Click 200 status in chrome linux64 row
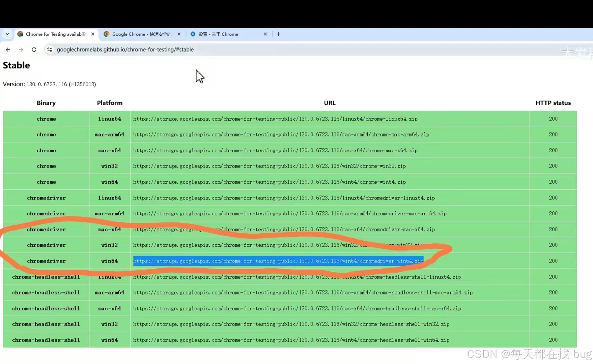This screenshot has height=364, width=593. point(553,119)
